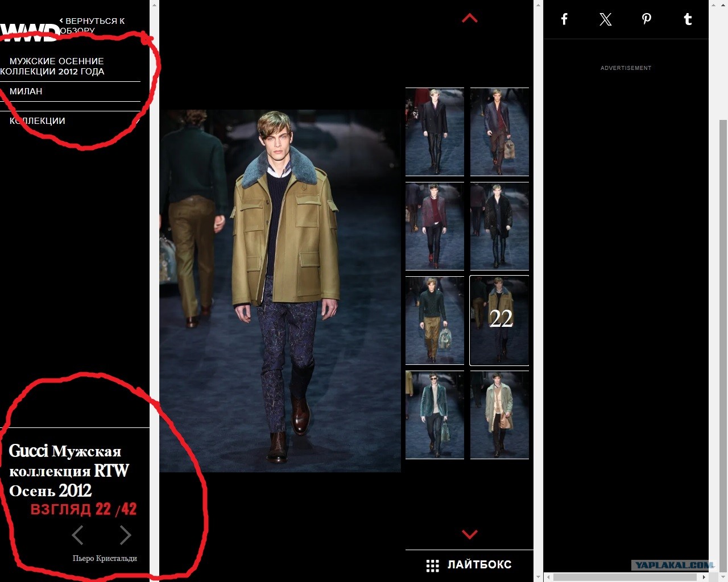Viewport: 728px width, 582px height.
Task: Click the right arrow of horizontal scrollbar
Action: 704,577
